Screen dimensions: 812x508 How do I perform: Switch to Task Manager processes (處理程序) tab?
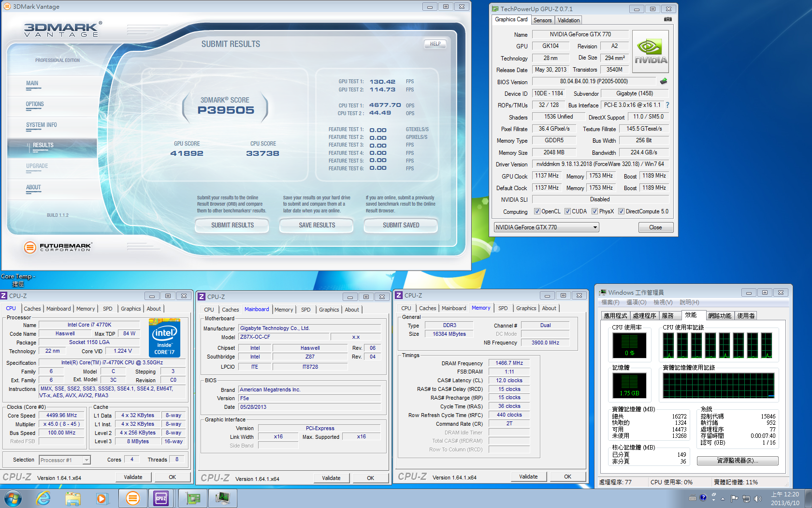tap(644, 315)
